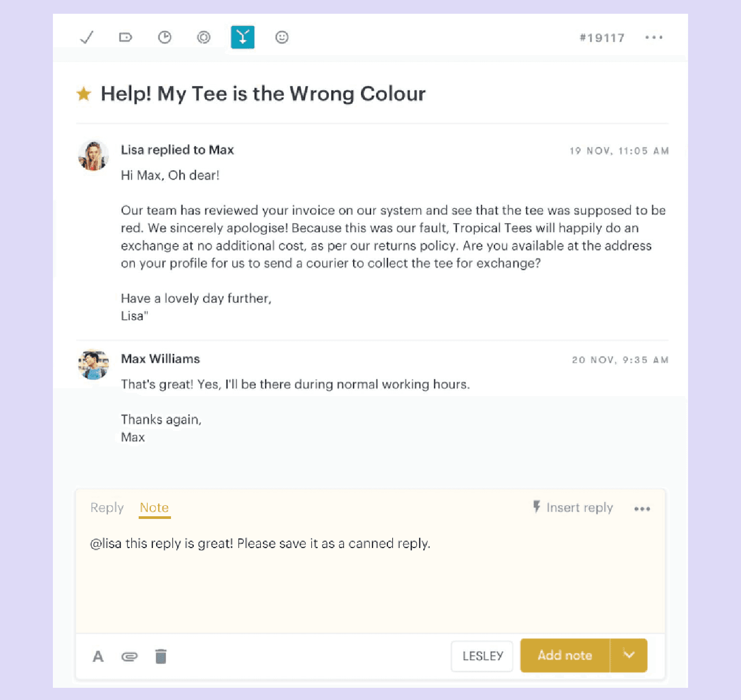Image resolution: width=741 pixels, height=700 pixels.
Task: Click the status circle icon in the toolbar
Action: click(203, 37)
